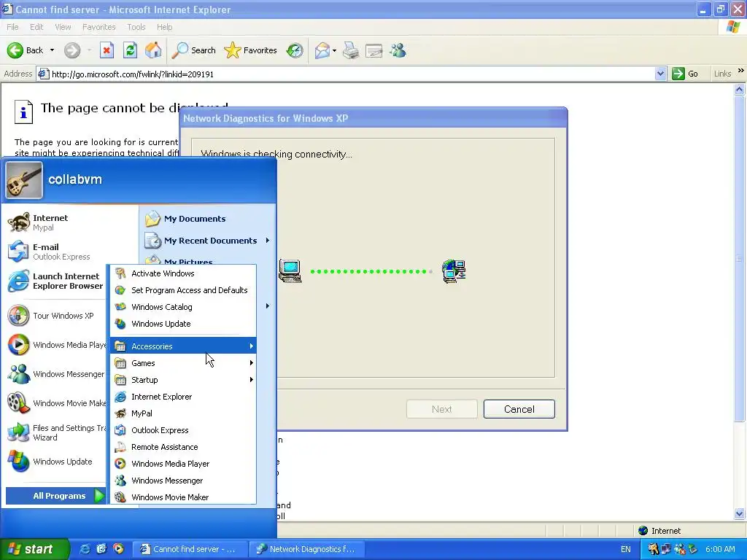Open Windows Messenger in left Start column

pyautogui.click(x=55, y=374)
